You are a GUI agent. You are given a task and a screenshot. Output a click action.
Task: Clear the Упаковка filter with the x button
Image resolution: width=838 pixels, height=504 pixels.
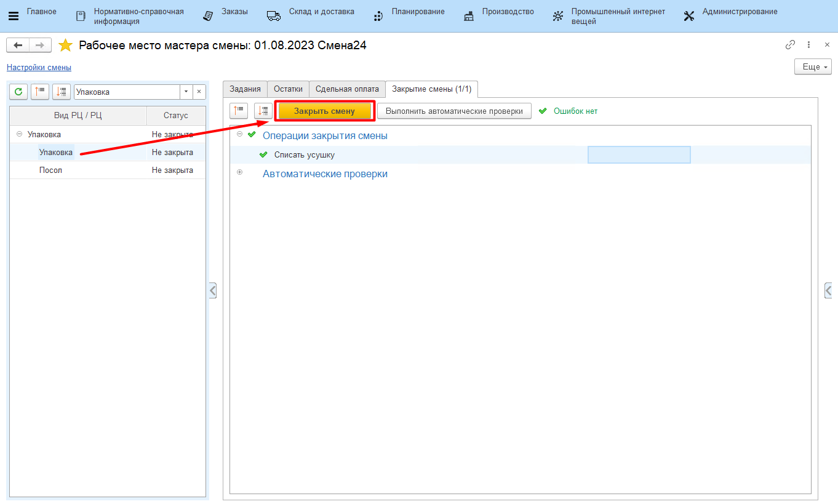tap(199, 92)
